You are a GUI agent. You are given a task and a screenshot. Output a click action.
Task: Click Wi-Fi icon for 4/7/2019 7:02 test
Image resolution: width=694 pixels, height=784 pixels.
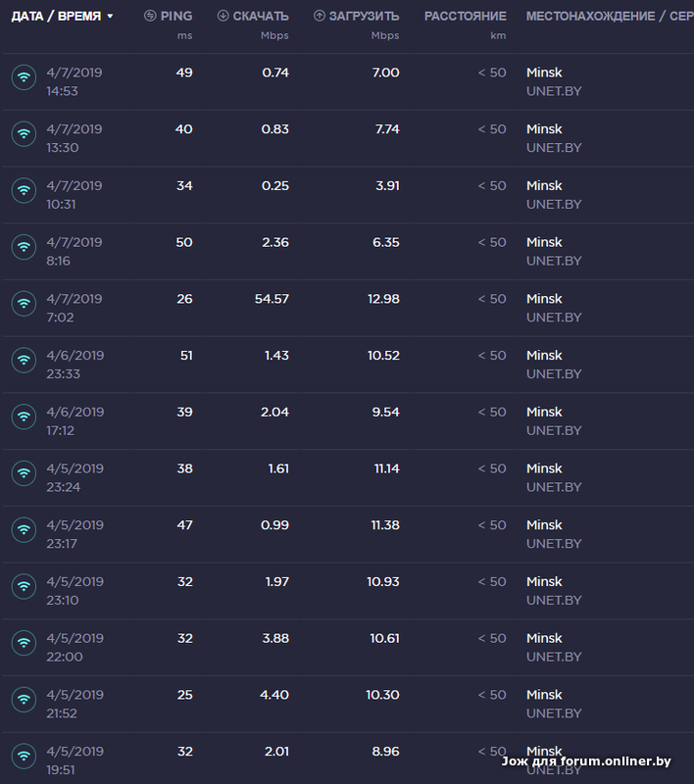click(24, 305)
